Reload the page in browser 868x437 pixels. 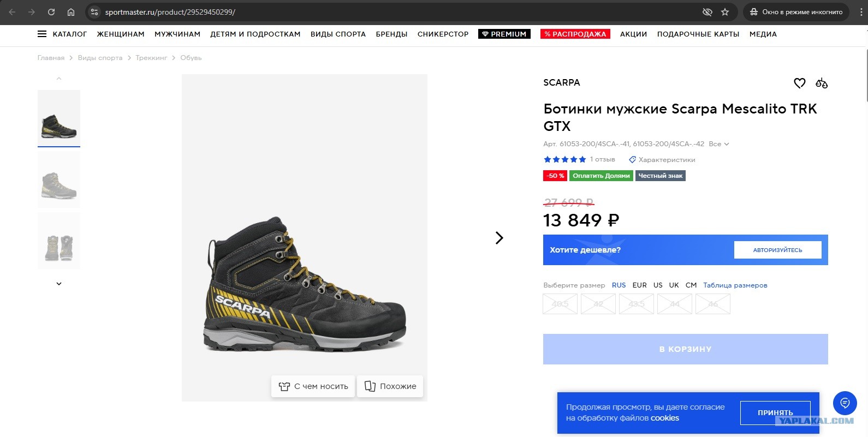pyautogui.click(x=51, y=12)
